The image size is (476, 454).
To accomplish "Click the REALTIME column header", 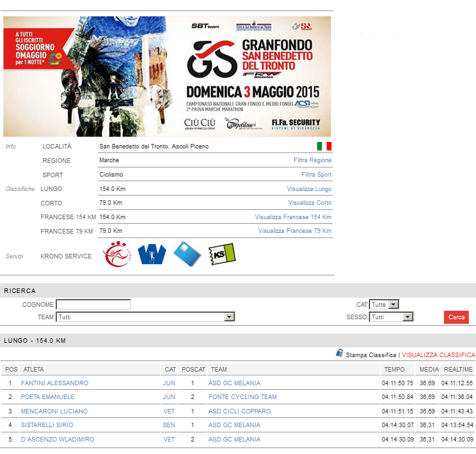I will (458, 369).
